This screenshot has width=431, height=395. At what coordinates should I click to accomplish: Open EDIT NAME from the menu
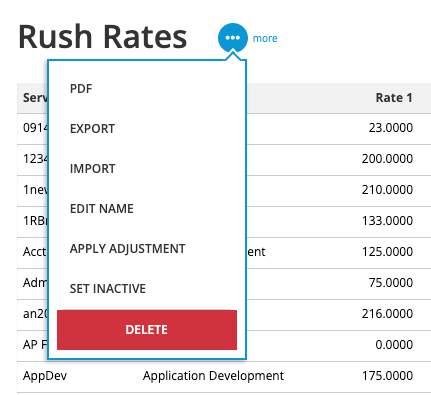click(102, 209)
